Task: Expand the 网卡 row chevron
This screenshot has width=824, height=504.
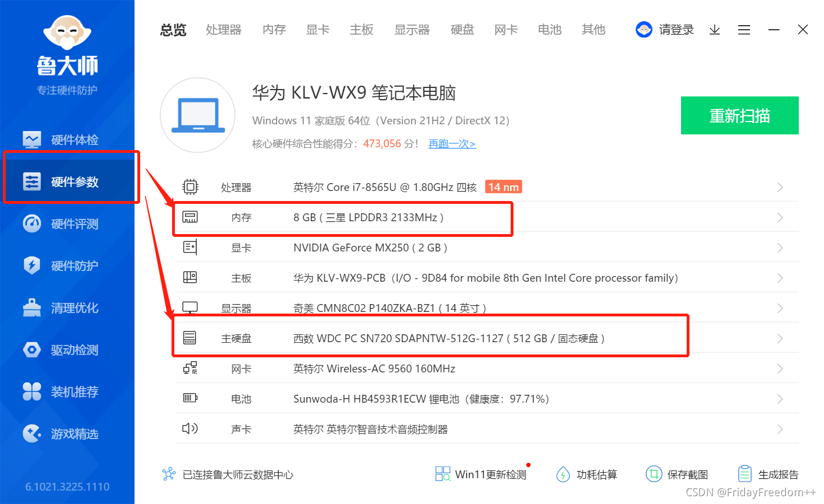Action: (x=780, y=368)
